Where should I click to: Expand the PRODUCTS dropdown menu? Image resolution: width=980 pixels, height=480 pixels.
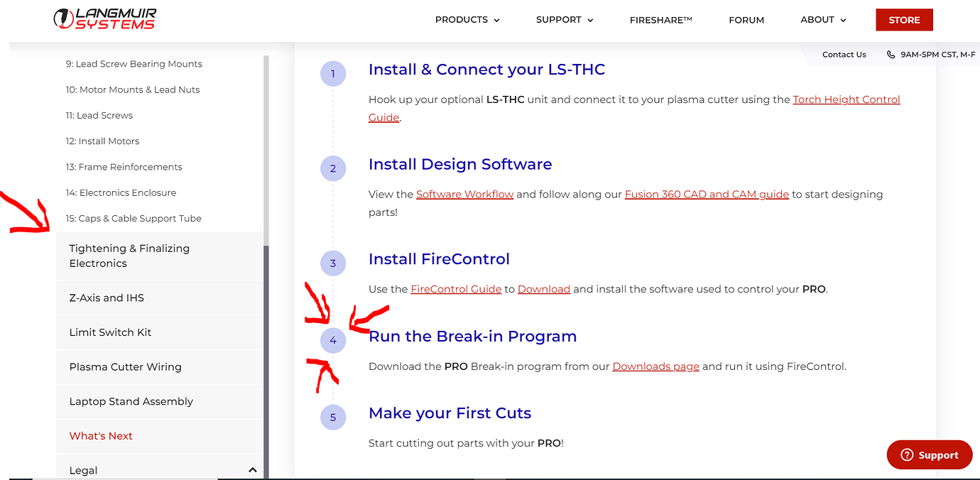(467, 20)
